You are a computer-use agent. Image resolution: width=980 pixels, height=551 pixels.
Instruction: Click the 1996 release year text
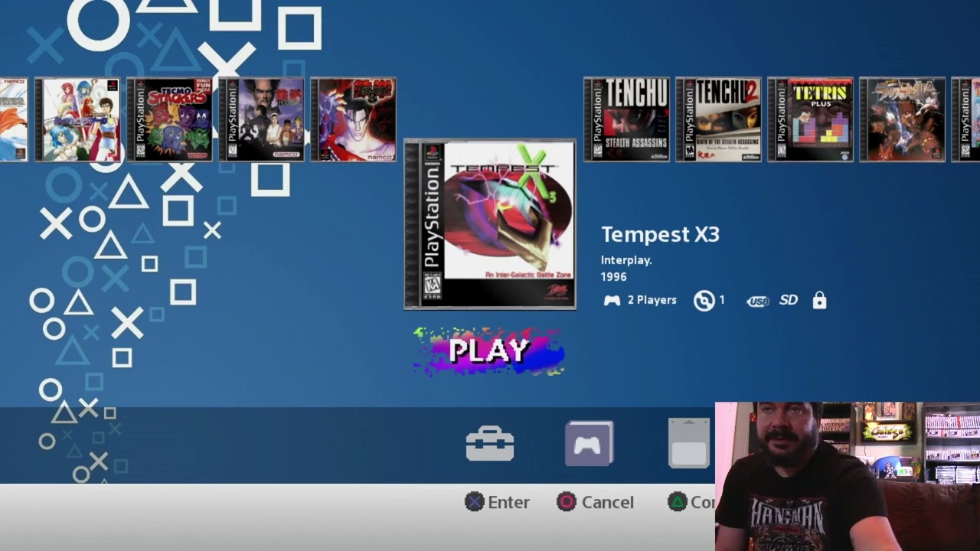click(614, 277)
